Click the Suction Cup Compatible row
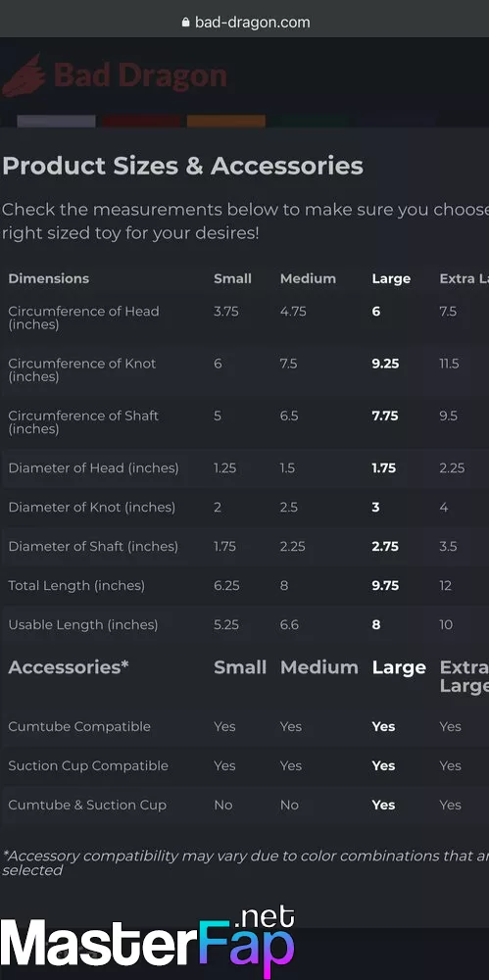 click(245, 765)
